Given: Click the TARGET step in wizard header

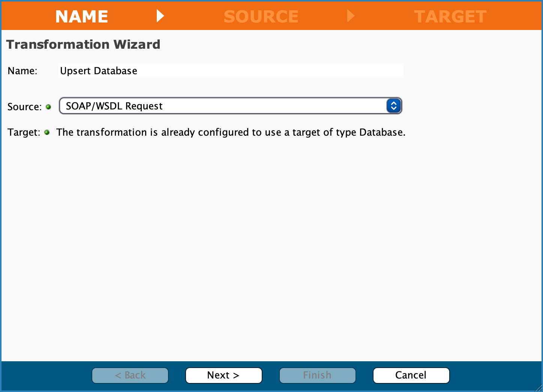Looking at the screenshot, I should click(x=450, y=16).
